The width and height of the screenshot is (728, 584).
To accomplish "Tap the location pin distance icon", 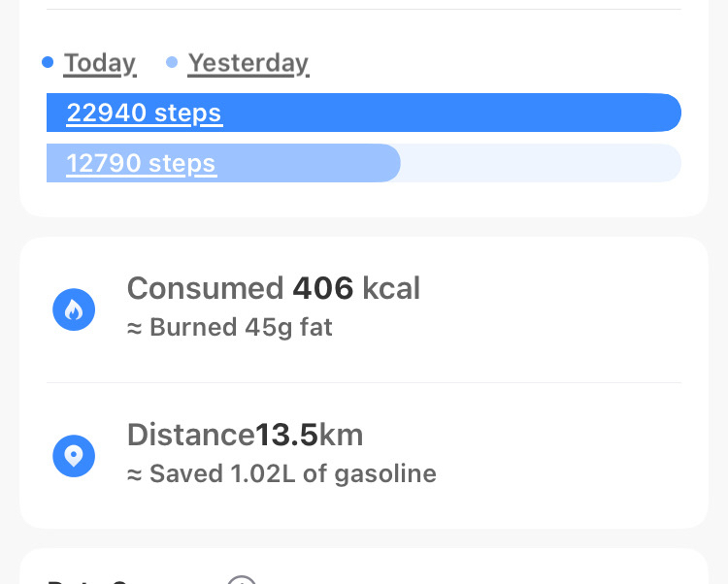I will [x=74, y=456].
